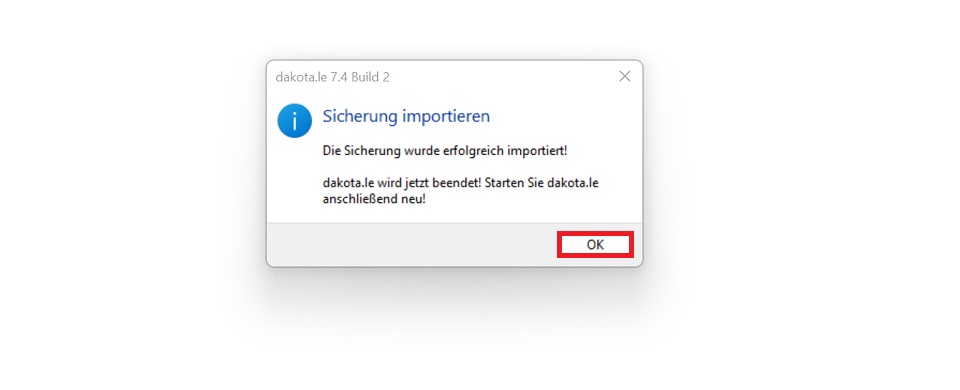Image resolution: width=960 pixels, height=390 pixels.
Task: Click the blue information icon
Action: [x=294, y=120]
